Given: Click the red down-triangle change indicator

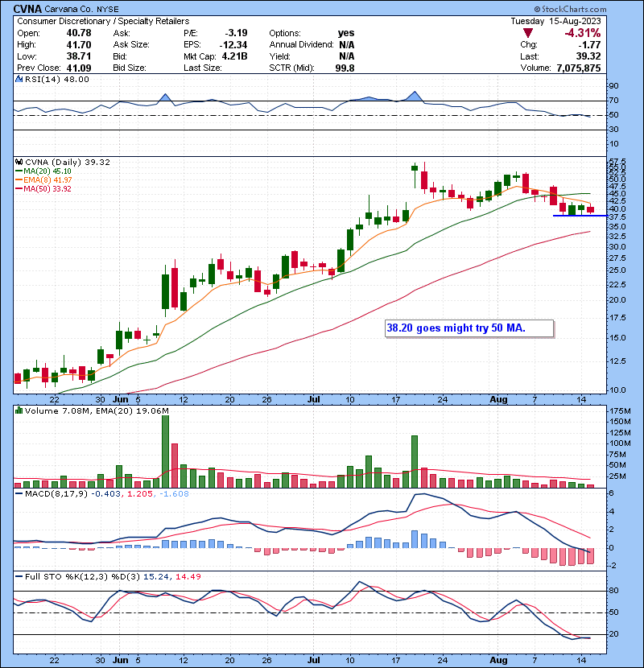Looking at the screenshot, I should click(527, 33).
